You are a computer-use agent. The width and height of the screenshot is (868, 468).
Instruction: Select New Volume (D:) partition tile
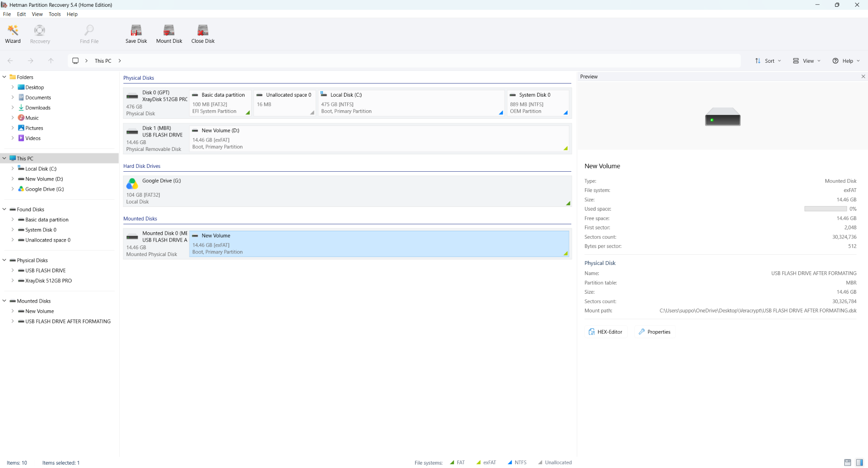pos(379,138)
